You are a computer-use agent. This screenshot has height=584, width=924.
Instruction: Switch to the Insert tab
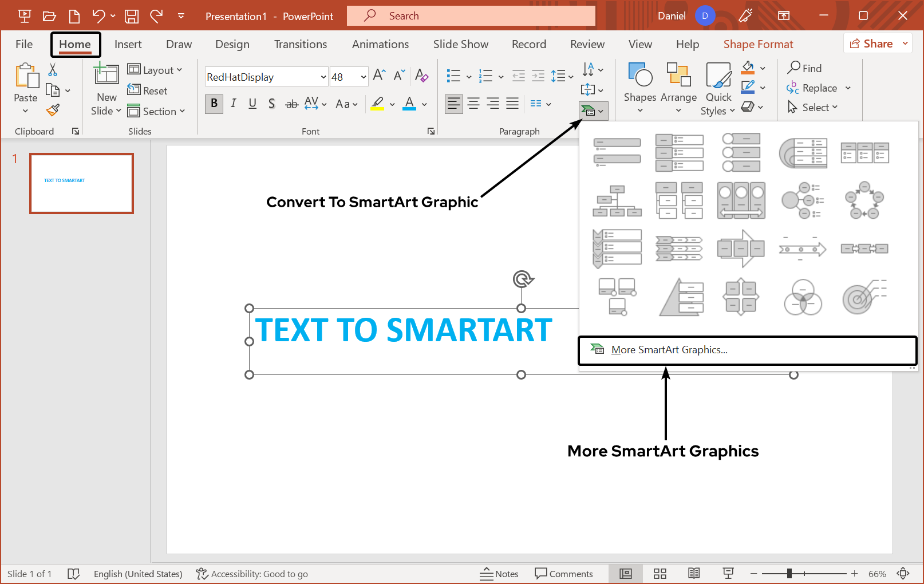pos(128,44)
